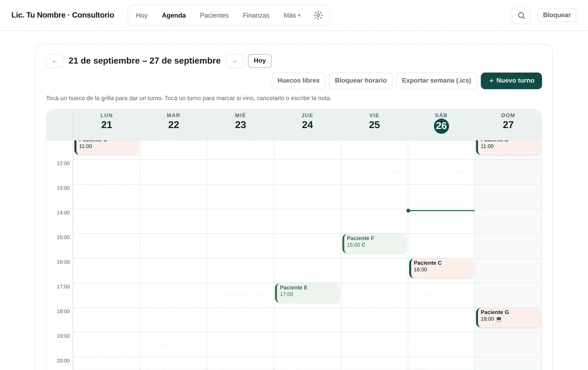Click Lic. Tu Nombre · Consultorio title
The width and height of the screenshot is (588, 370).
click(63, 15)
